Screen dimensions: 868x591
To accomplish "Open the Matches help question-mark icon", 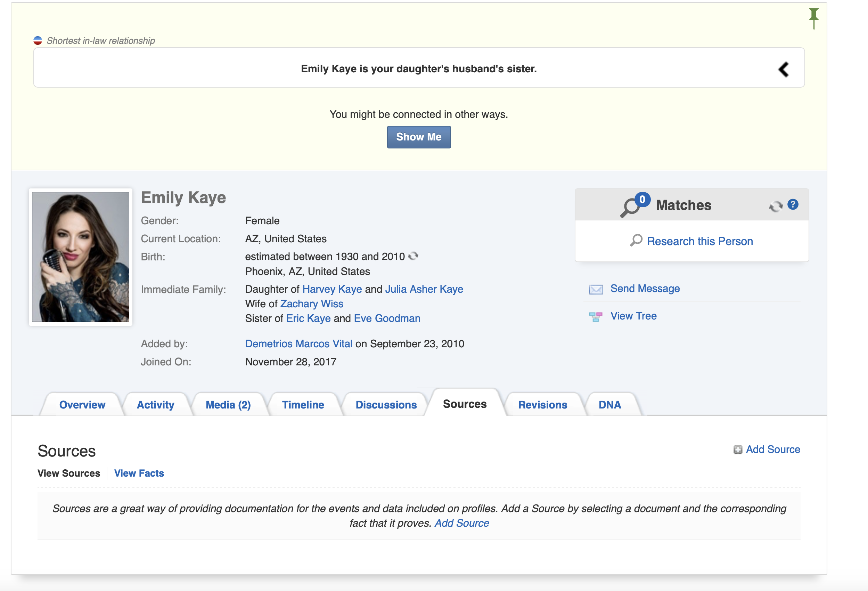I will coord(793,204).
